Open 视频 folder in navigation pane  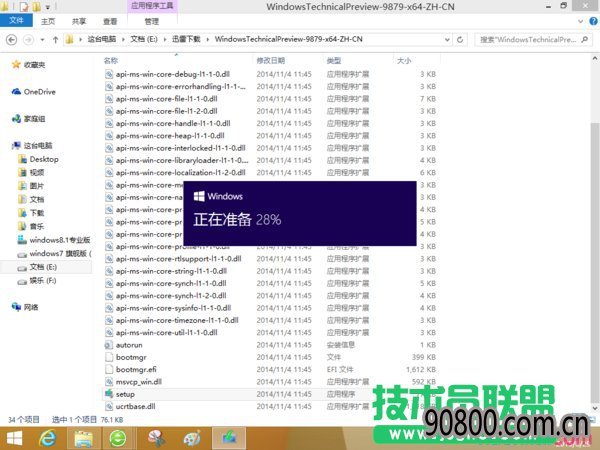31,173
